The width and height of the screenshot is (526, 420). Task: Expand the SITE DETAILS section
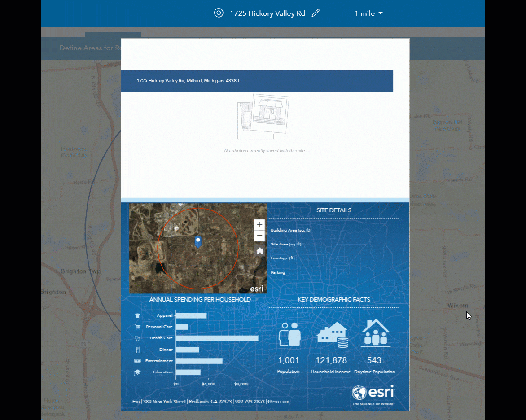click(x=334, y=210)
